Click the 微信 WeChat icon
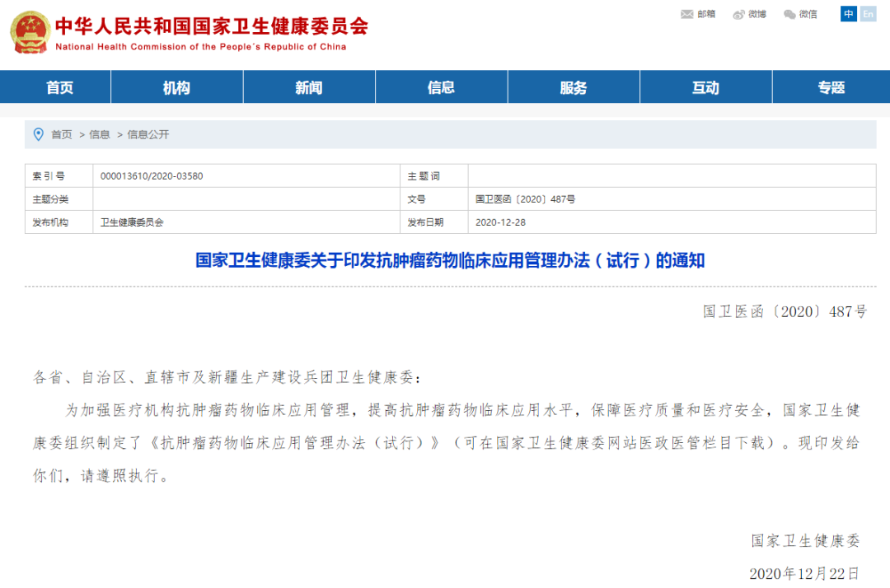The height and width of the screenshot is (588, 890). coord(789,14)
